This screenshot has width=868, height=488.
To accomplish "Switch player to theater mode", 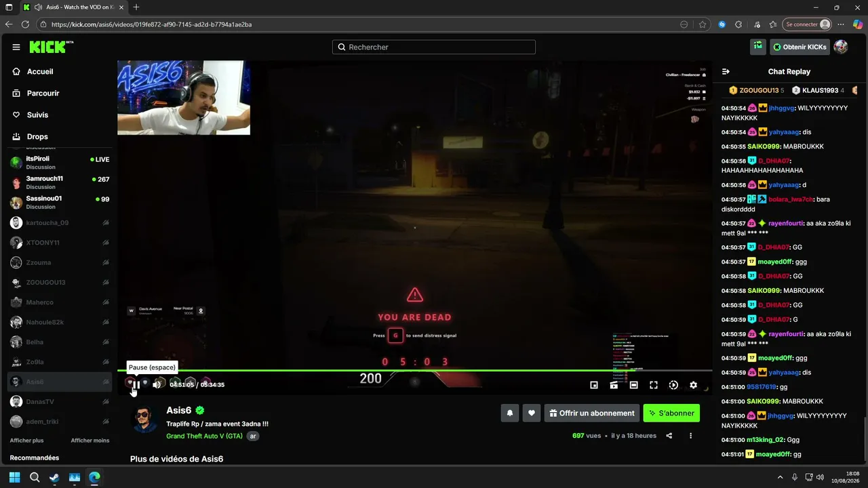I will 633,385.
